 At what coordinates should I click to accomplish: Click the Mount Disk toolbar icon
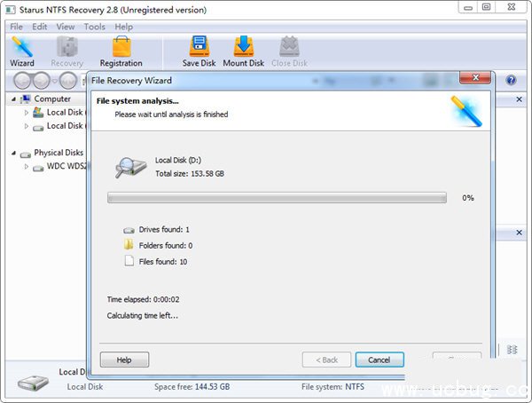[243, 51]
